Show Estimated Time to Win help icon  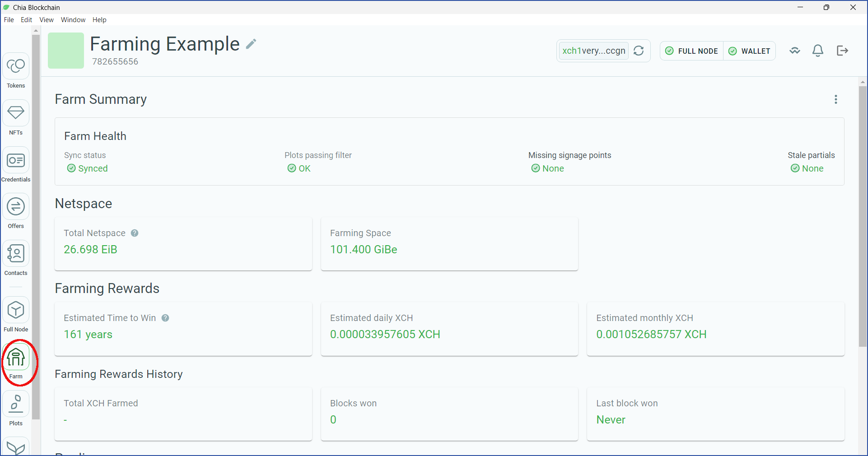pos(165,318)
